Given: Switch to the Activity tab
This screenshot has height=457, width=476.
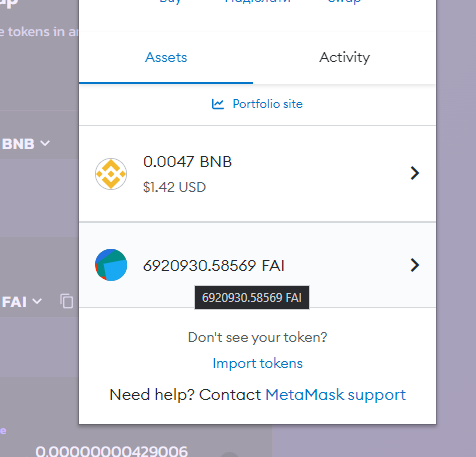Looking at the screenshot, I should point(345,58).
